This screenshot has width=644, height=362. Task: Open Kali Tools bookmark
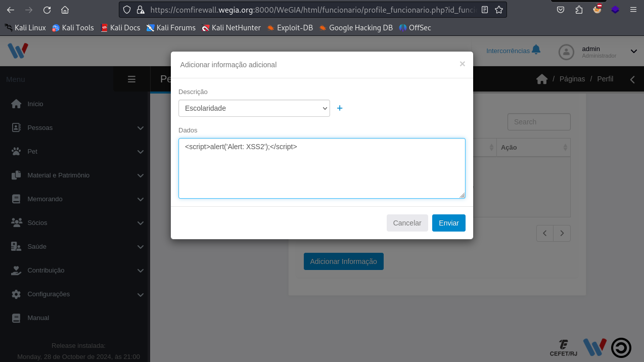click(x=73, y=28)
